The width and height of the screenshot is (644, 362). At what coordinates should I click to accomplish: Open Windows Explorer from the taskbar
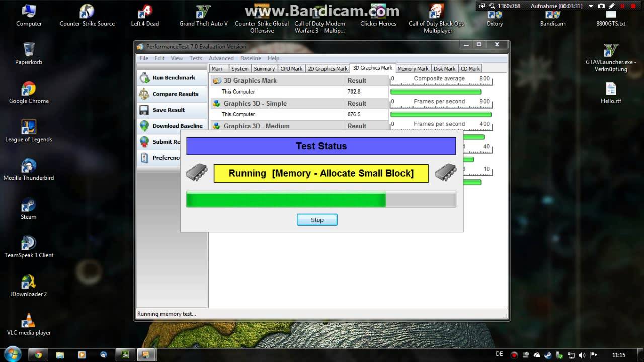click(x=60, y=354)
